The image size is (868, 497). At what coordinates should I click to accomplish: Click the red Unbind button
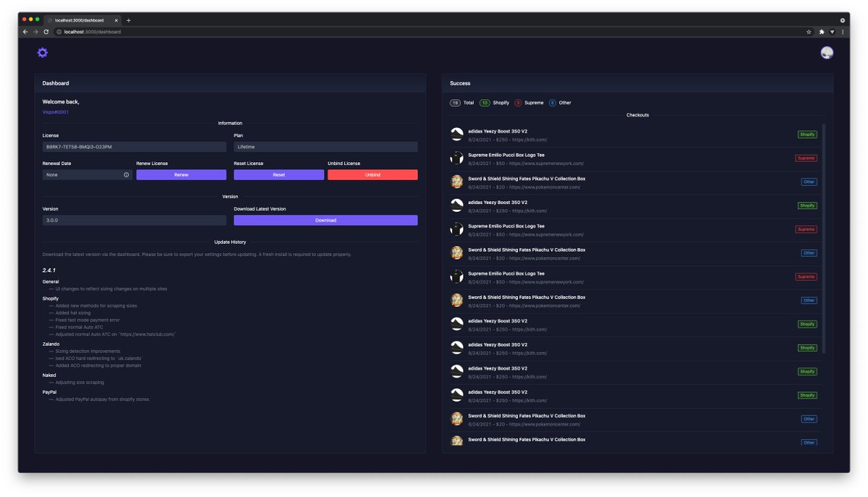tap(373, 175)
